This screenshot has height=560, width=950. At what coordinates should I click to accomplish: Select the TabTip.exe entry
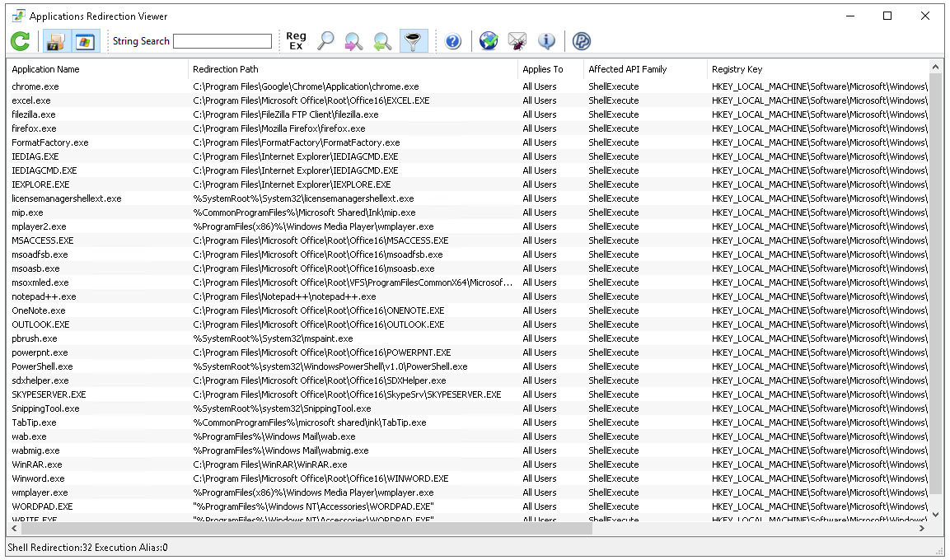(x=467, y=422)
